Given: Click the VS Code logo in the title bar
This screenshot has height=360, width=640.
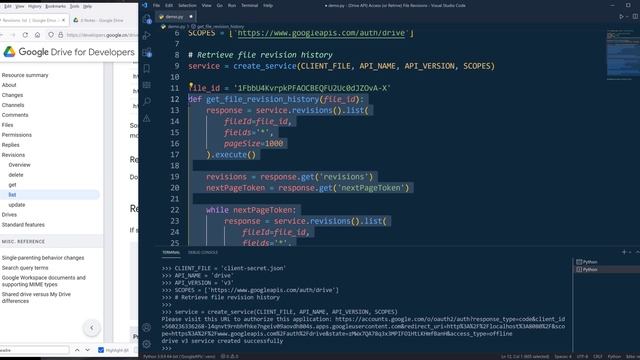Looking at the screenshot, I should pos(144,5).
